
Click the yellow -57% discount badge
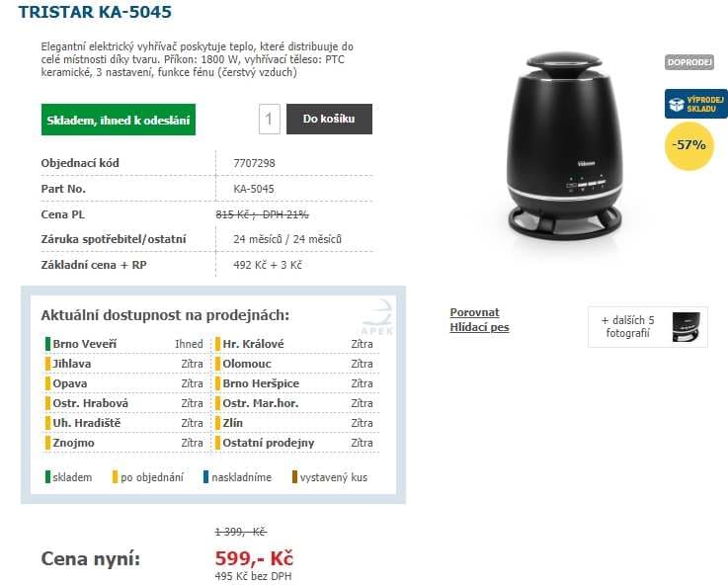point(689,146)
